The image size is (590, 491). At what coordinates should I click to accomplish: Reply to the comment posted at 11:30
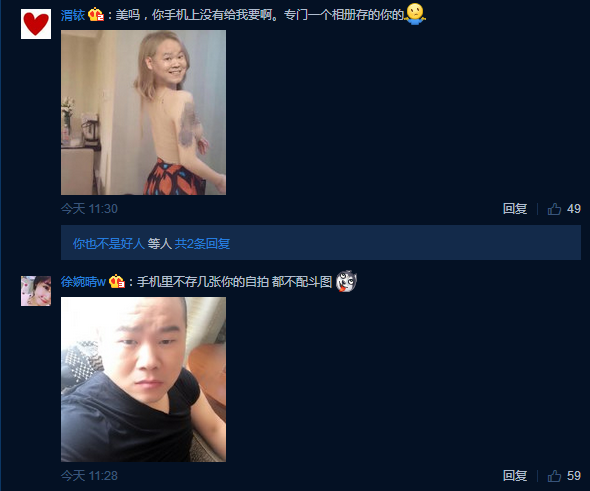click(515, 209)
